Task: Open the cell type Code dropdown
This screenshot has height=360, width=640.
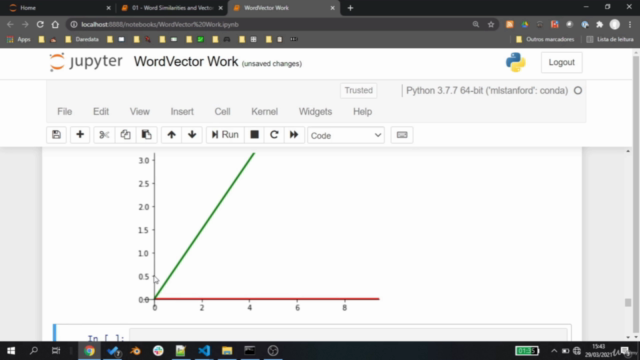Action: click(x=346, y=135)
